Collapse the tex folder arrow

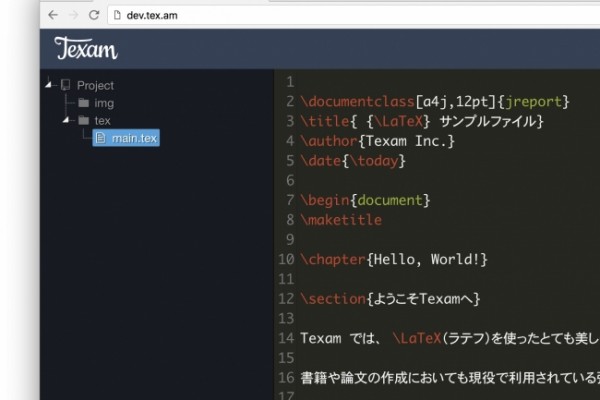point(66,120)
